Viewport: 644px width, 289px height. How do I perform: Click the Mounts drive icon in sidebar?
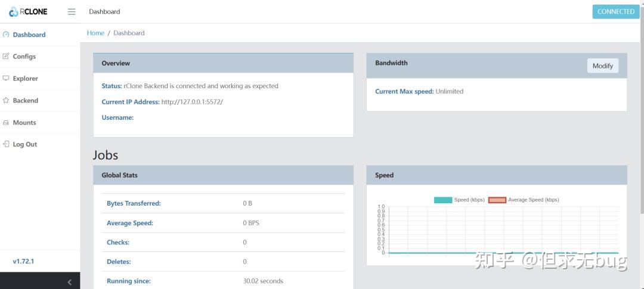click(6, 122)
